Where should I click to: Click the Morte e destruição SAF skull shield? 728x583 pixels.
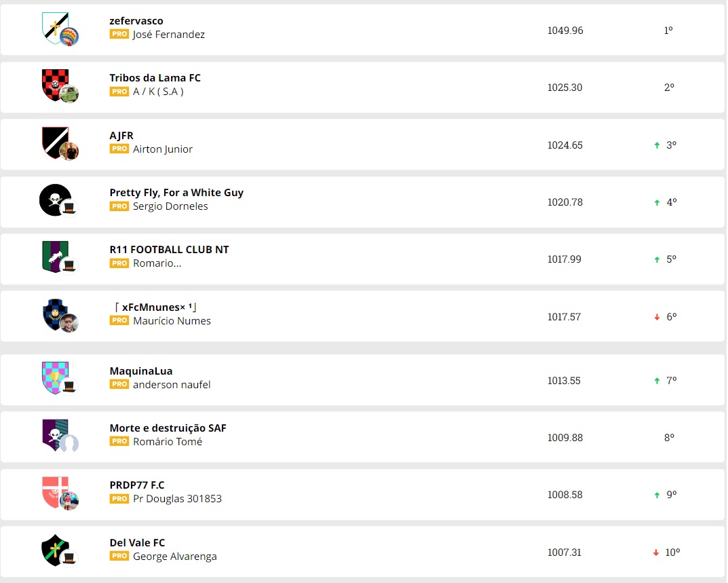(x=53, y=434)
